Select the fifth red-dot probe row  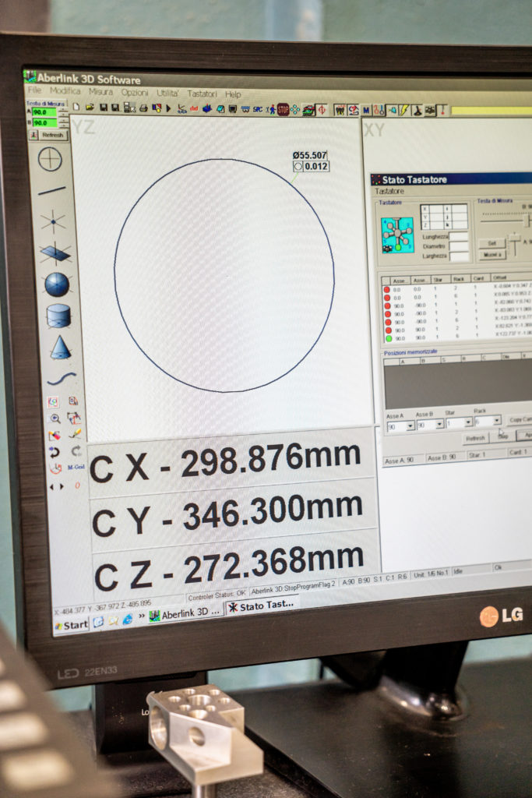[456, 322]
